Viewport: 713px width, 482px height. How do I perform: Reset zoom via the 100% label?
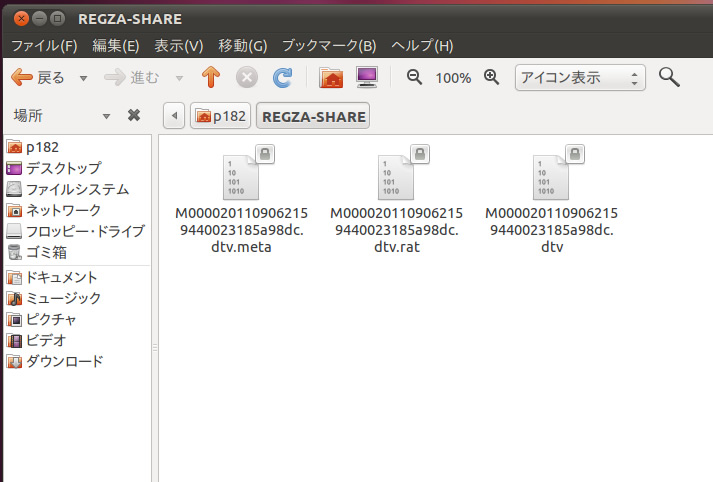coord(453,78)
